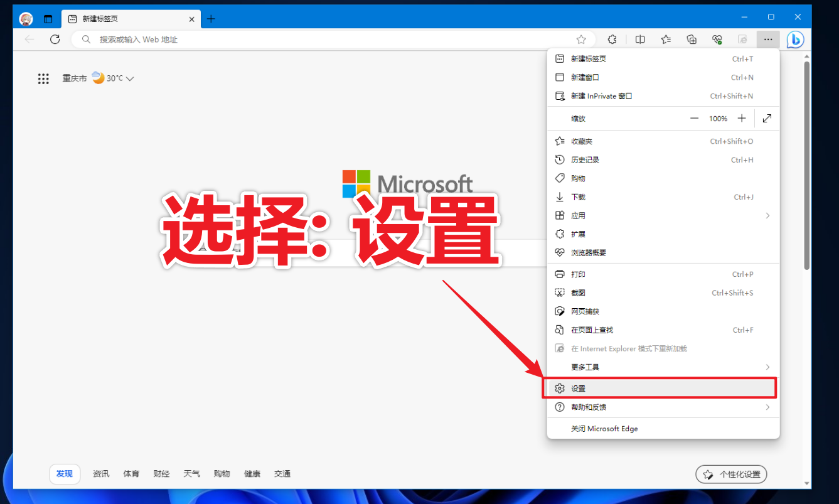
Task: Switch to the 体育 feed tab
Action: [x=131, y=474]
